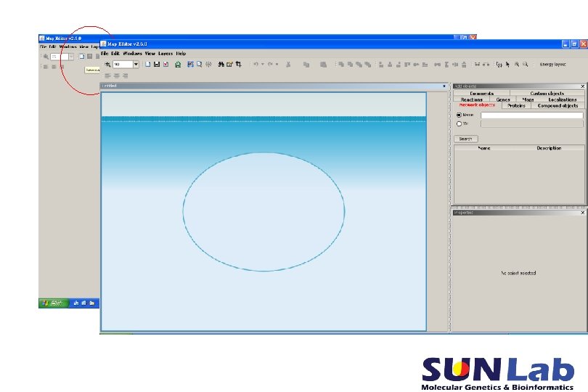This screenshot has height=392, width=588.
Task: Click the Cut scissors icon
Action: (288, 65)
